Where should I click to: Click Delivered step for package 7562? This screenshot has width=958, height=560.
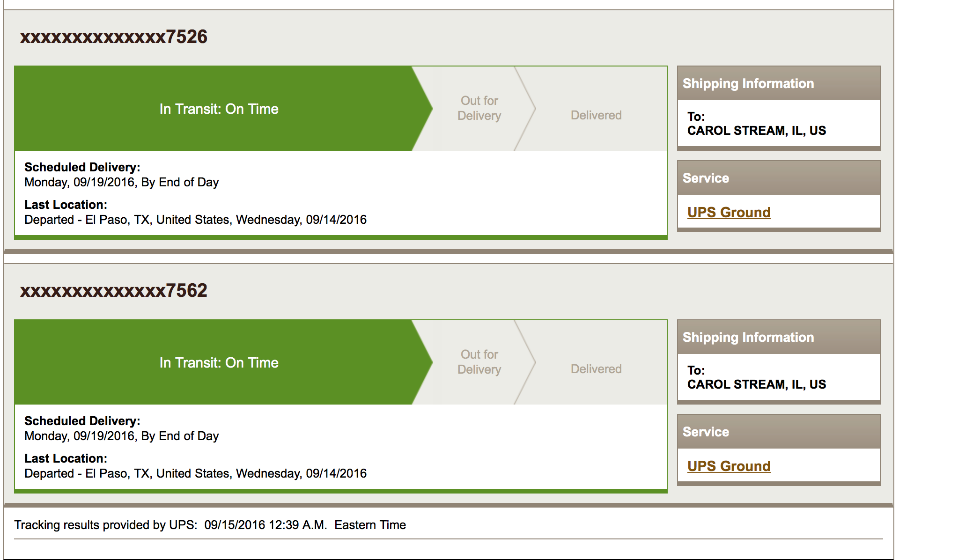(596, 369)
